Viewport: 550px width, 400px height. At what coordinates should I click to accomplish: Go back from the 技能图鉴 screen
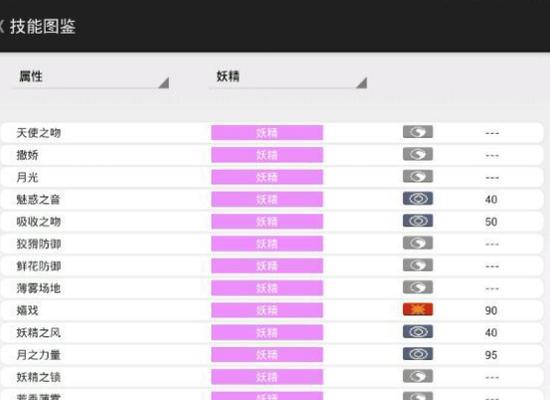click(x=1, y=27)
